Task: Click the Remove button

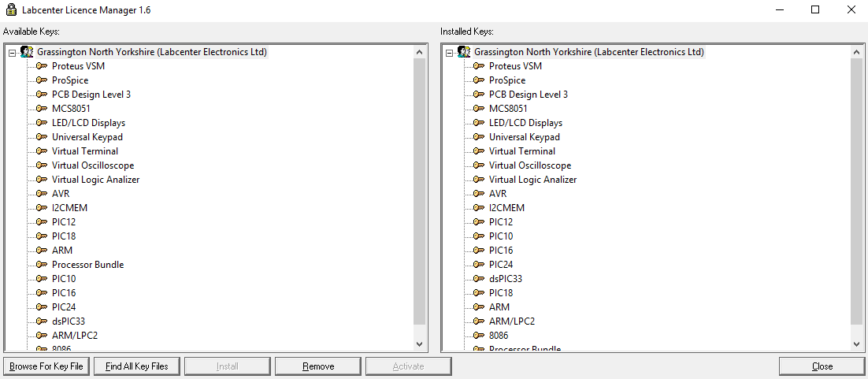Action: coord(318,366)
